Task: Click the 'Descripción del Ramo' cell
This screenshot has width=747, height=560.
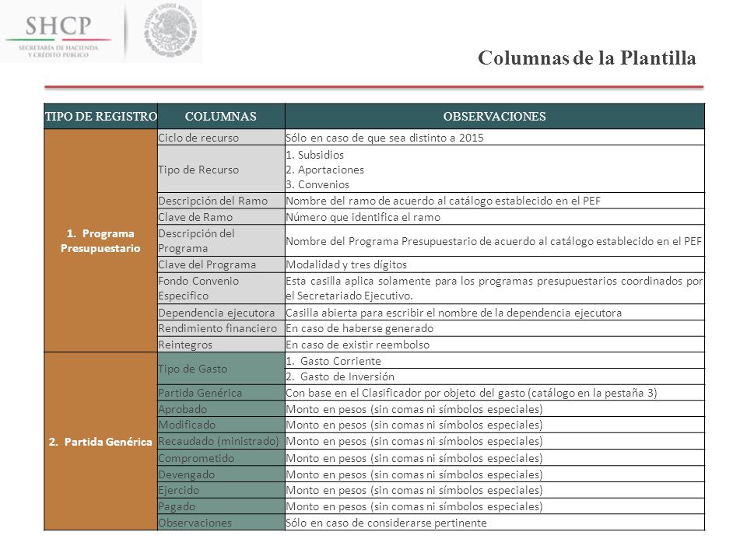Action: 221,201
